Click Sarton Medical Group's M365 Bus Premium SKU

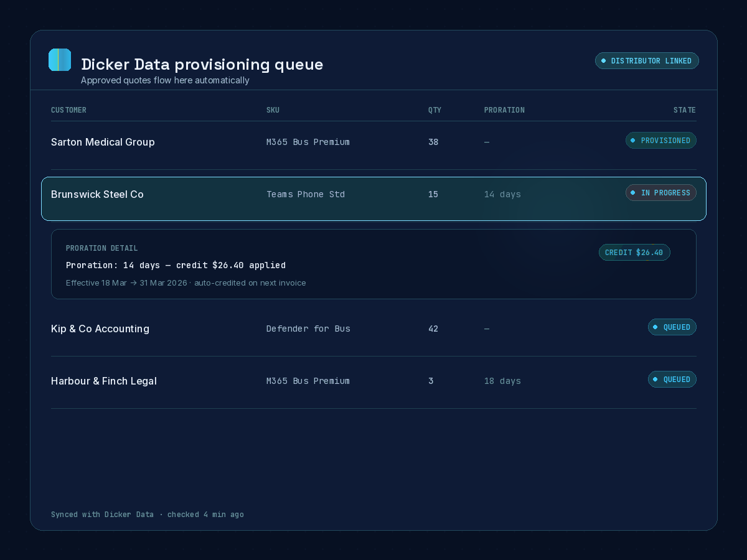[x=308, y=142]
